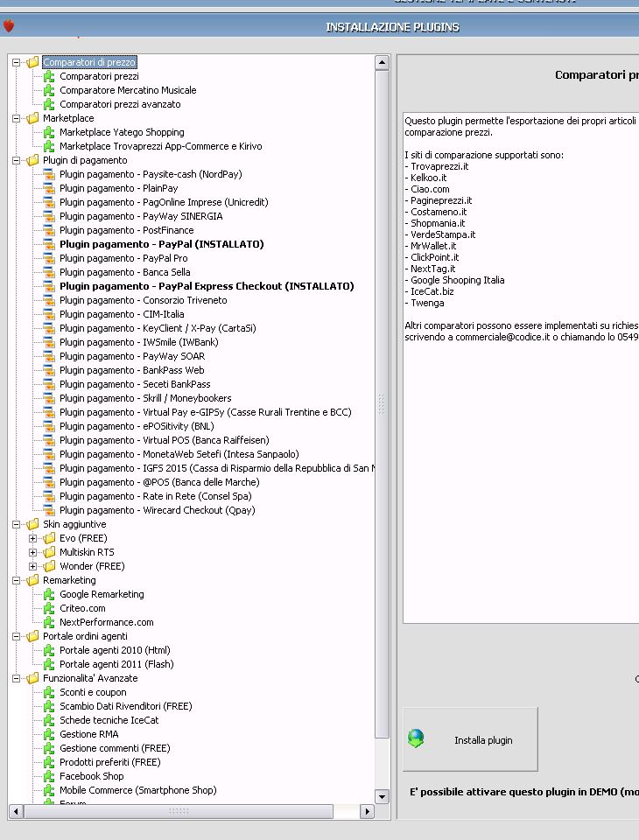This screenshot has width=639, height=840.
Task: Expand the Multiskin RTS folder
Action: (32, 552)
